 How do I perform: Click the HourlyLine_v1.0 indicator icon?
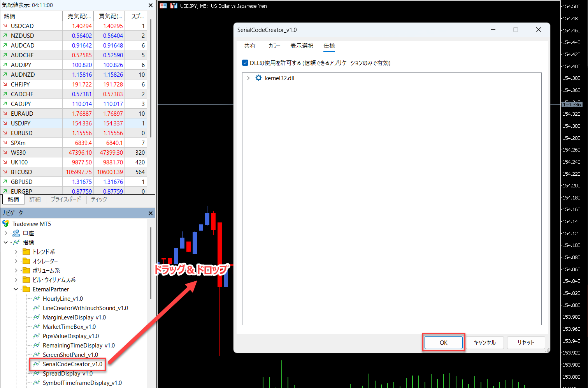[37, 298]
